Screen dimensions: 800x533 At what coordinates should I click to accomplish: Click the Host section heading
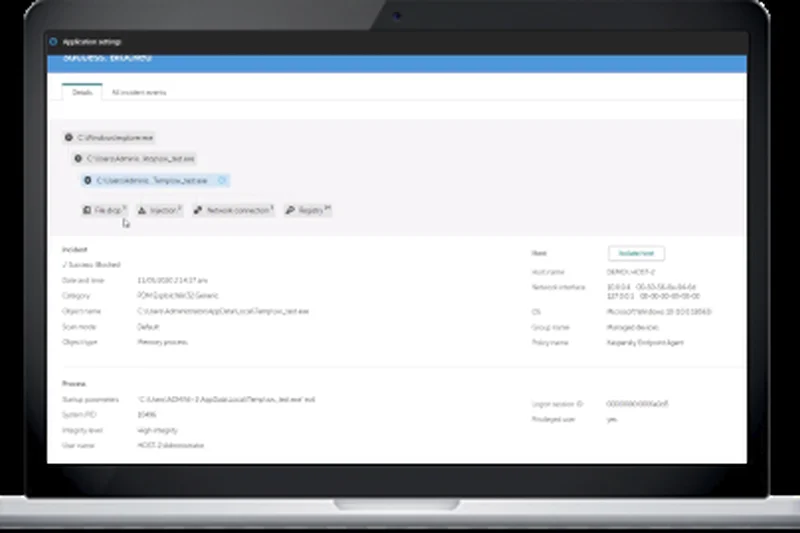coord(539,253)
